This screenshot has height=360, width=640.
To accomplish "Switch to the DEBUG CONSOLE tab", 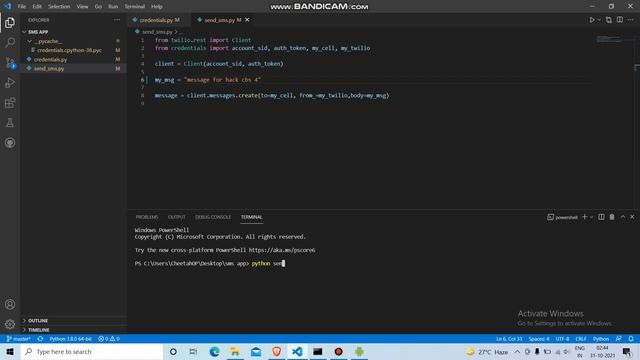I will pos(213,217).
